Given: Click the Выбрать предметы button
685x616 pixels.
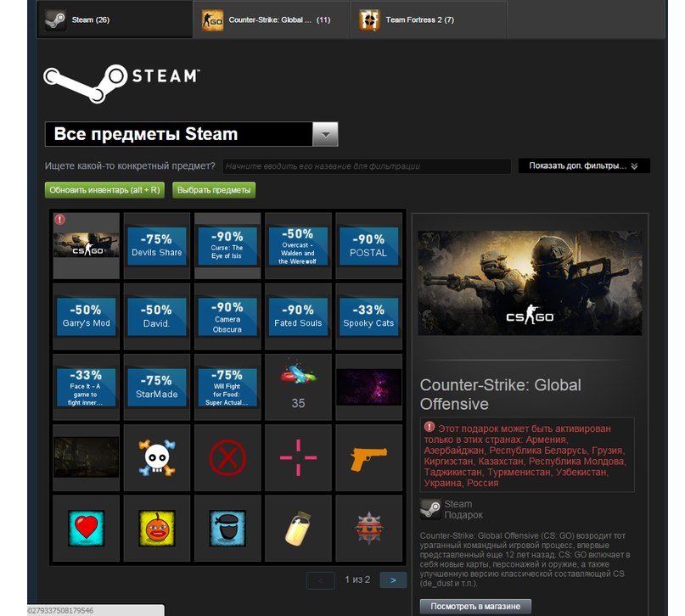Looking at the screenshot, I should pyautogui.click(x=214, y=190).
